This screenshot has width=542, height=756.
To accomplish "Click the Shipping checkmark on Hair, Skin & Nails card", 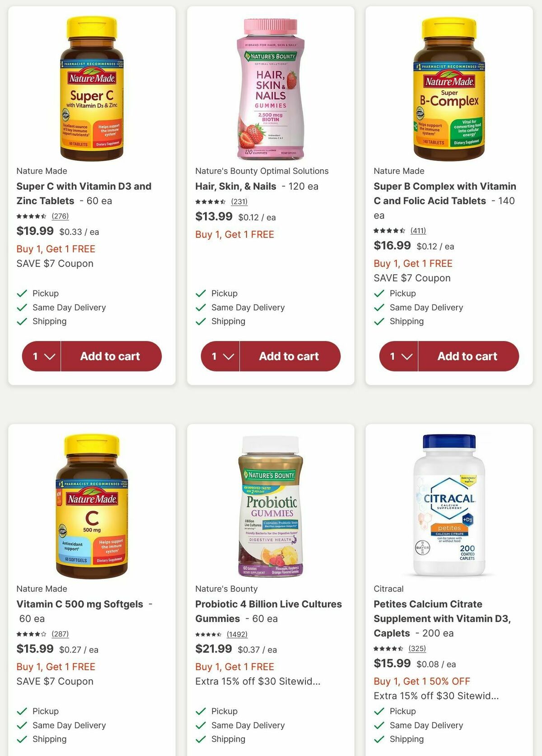I will click(201, 321).
